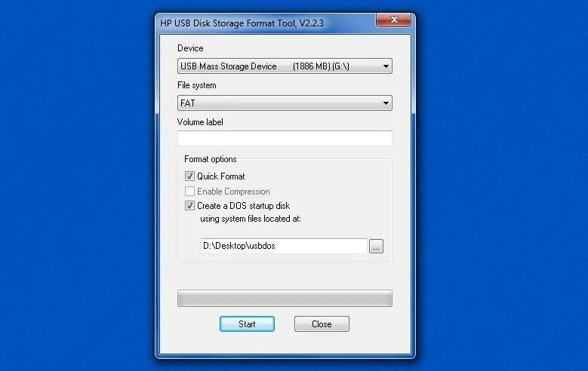The image size is (588, 371).
Task: Choose the FAT file system combo box
Action: (x=285, y=103)
